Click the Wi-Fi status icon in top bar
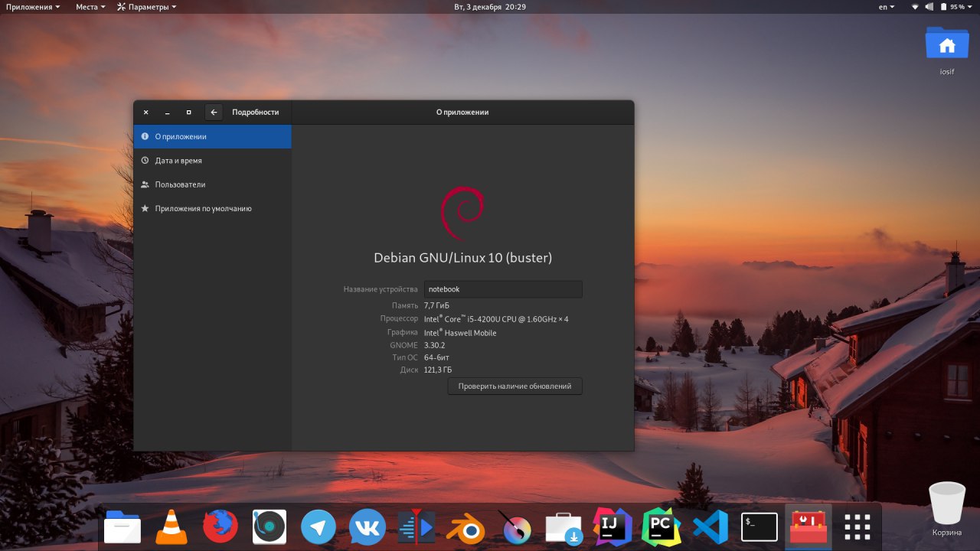This screenshot has width=980, height=551. pos(915,7)
